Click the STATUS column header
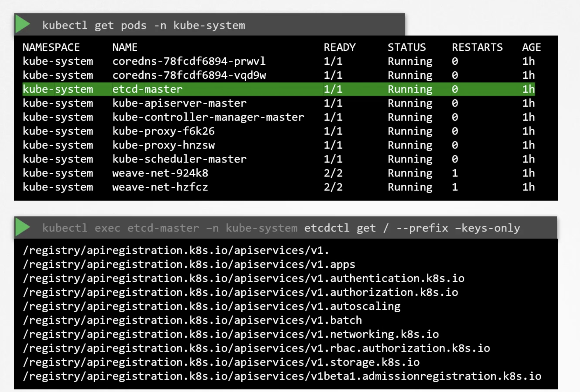This screenshot has height=392, width=580. tap(406, 47)
